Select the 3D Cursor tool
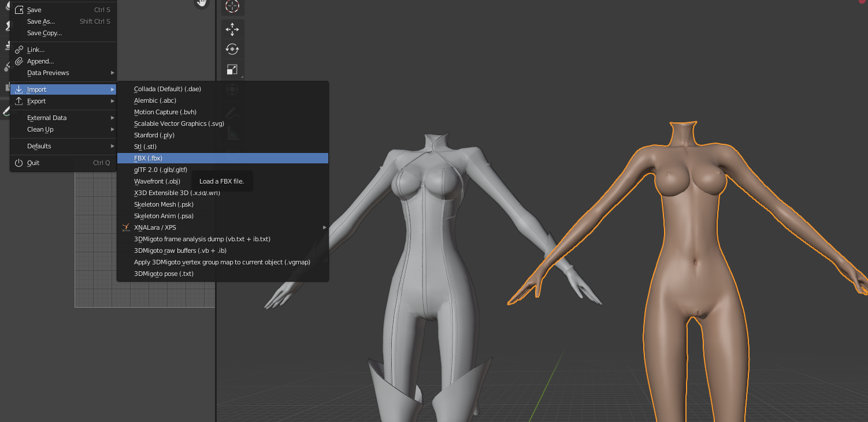This screenshot has height=422, width=868. click(232, 6)
